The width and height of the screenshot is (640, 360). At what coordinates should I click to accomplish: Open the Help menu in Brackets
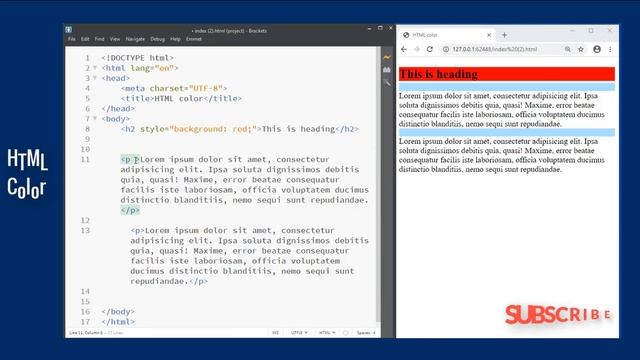coord(176,39)
